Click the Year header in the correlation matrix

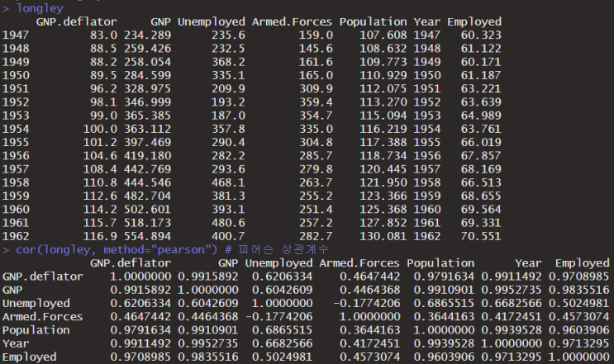[x=528, y=263]
